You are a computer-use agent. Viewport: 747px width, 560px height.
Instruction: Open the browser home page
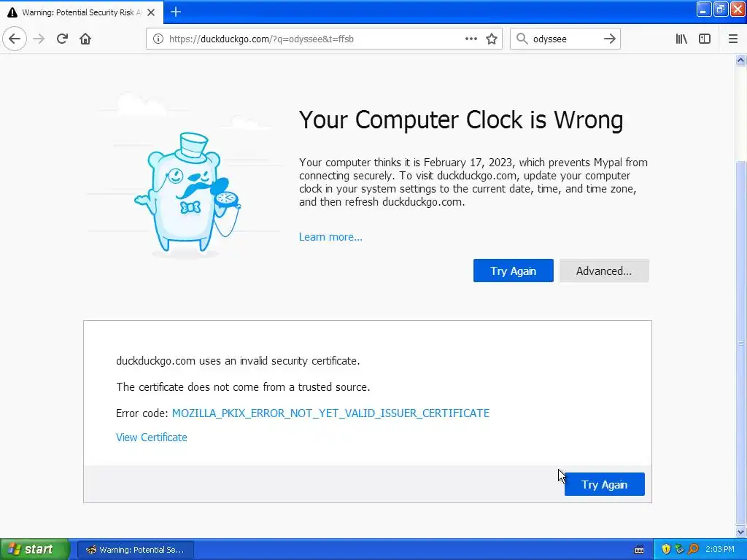(85, 39)
